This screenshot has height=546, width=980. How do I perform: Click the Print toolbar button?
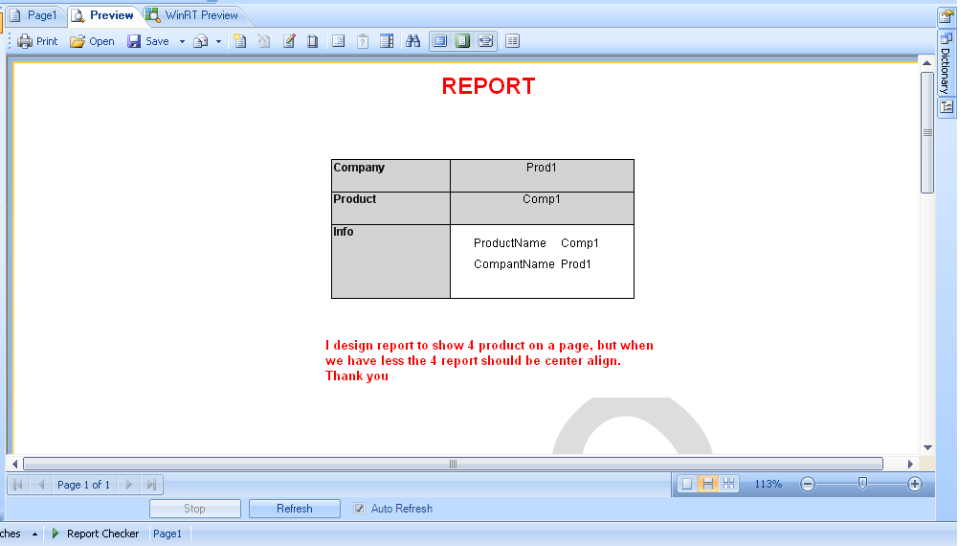point(37,41)
